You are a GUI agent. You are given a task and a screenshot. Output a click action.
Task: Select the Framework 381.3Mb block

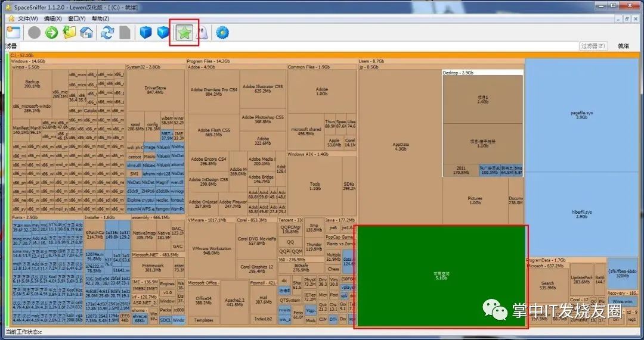(x=153, y=267)
